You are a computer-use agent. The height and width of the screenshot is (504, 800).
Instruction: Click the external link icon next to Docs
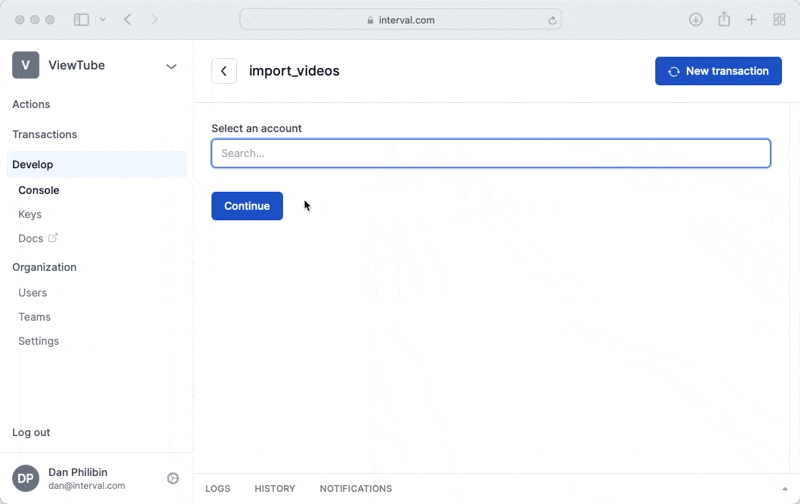[53, 237]
